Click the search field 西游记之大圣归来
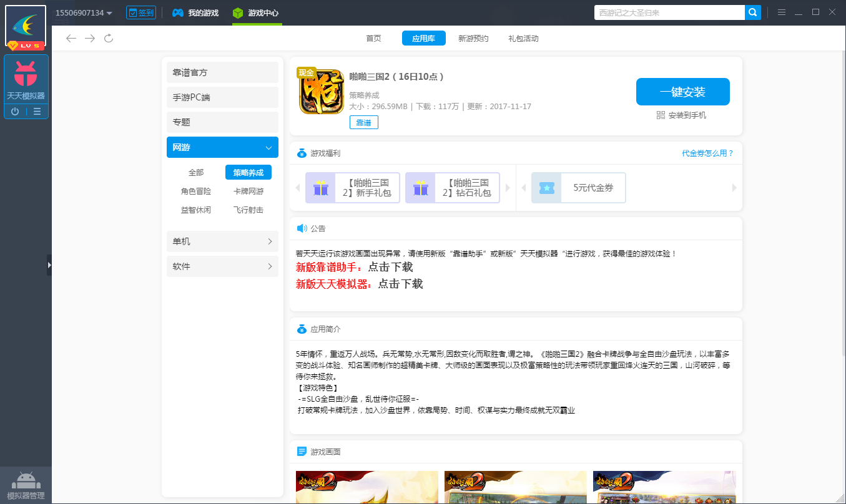 click(x=669, y=12)
